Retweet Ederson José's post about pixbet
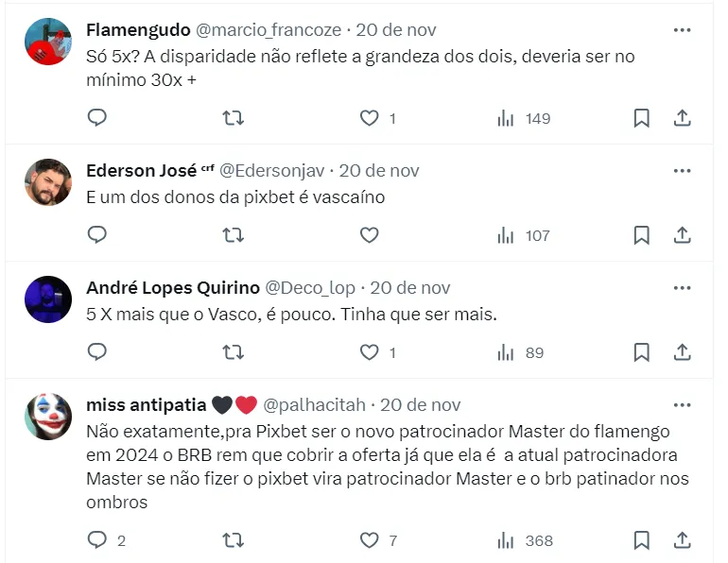This screenshot has width=728, height=563. 233,235
